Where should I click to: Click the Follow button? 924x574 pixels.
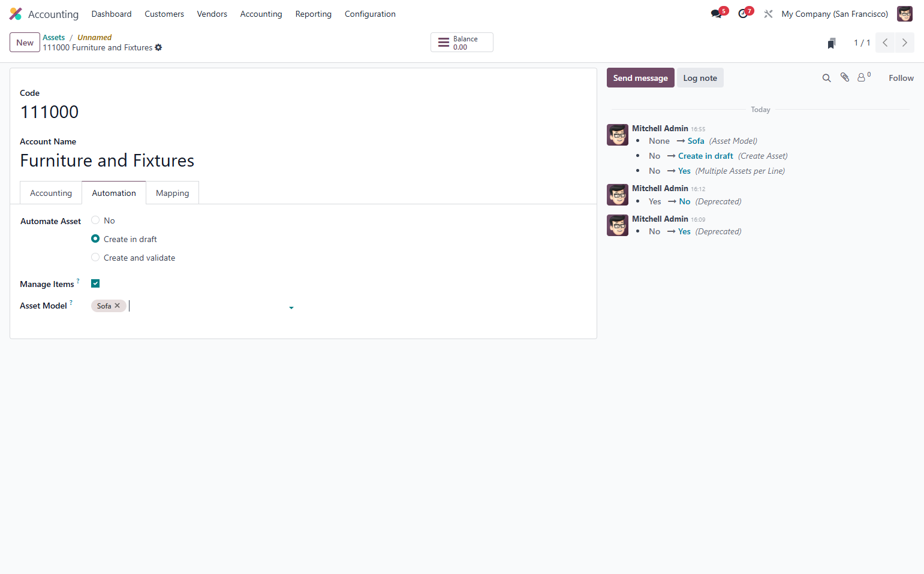[x=901, y=78]
